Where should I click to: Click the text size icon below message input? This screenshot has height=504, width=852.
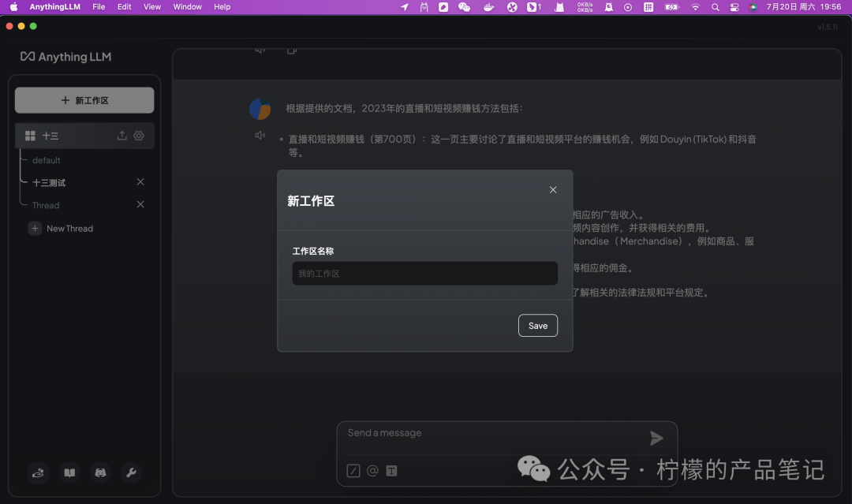tap(391, 471)
